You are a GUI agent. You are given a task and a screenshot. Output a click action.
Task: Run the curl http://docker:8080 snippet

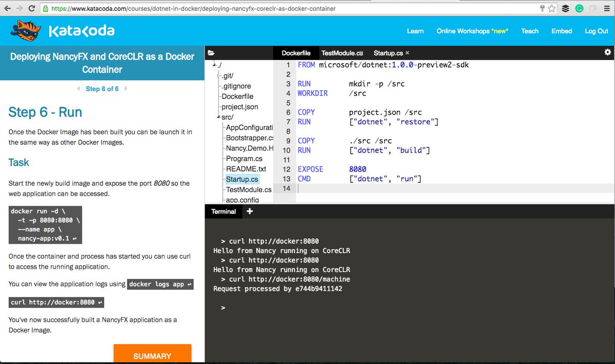point(57,302)
